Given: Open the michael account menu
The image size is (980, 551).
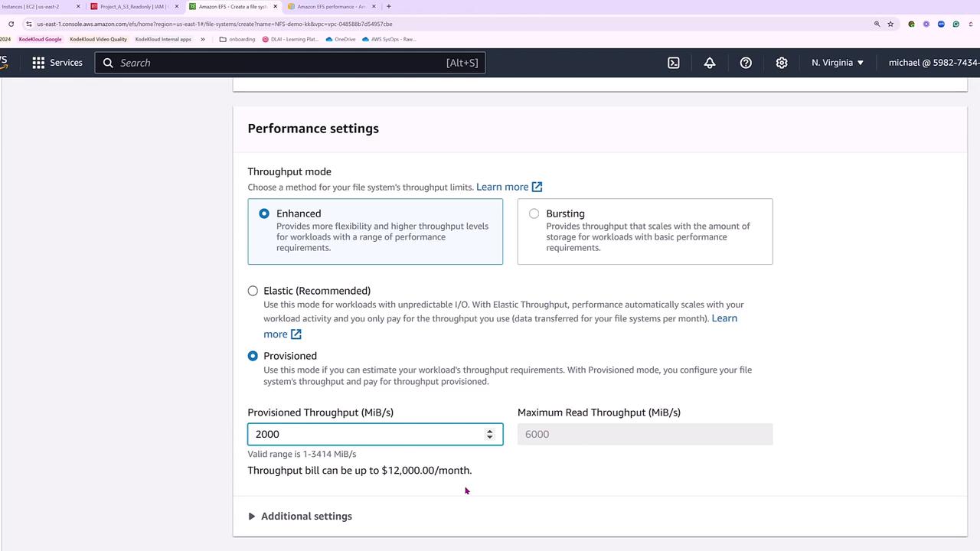Looking at the screenshot, I should [934, 63].
